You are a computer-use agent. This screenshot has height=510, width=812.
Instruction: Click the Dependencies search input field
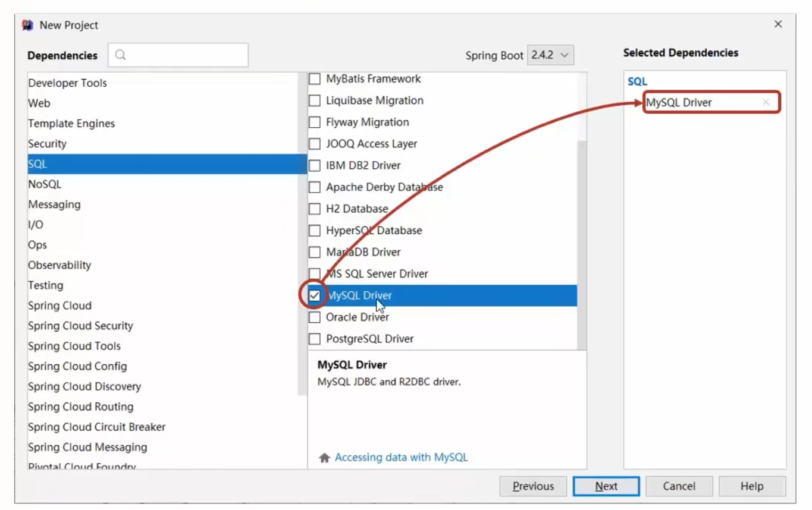pyautogui.click(x=178, y=55)
